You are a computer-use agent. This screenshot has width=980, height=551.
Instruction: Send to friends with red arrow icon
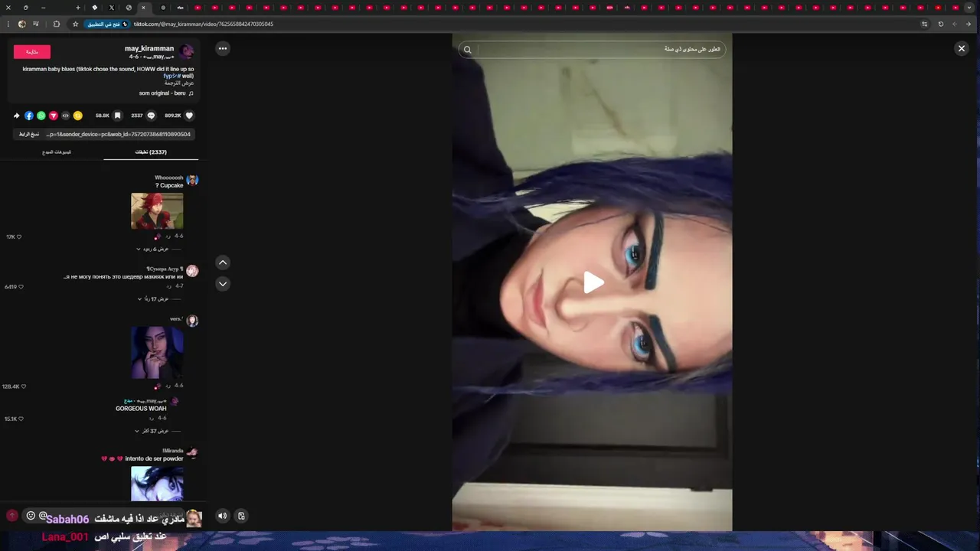tap(54, 116)
